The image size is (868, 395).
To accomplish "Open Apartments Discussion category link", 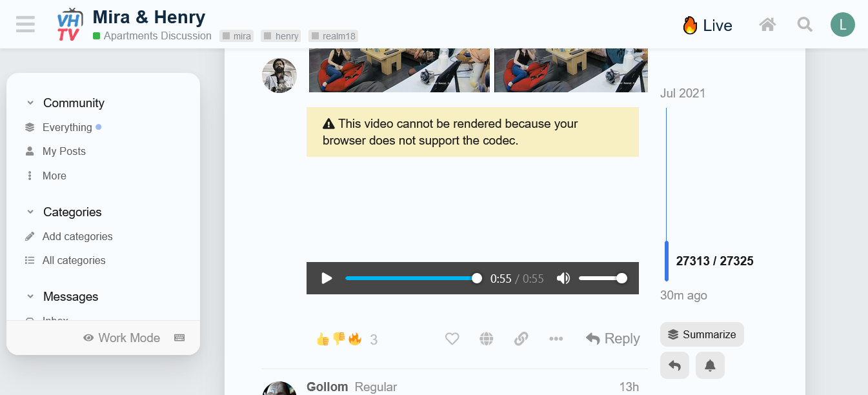I will click(x=152, y=36).
